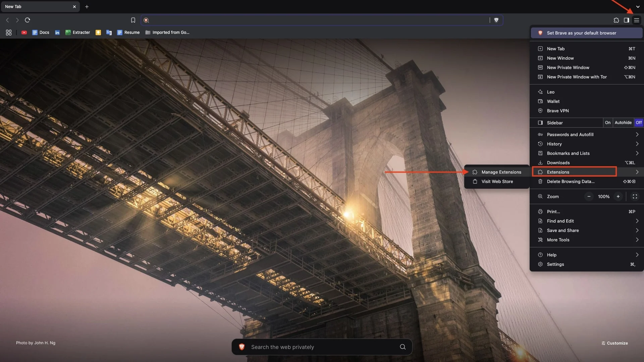Screen dimensions: 644x362
Task: Click the Customize button on new tab page
Action: point(614,343)
